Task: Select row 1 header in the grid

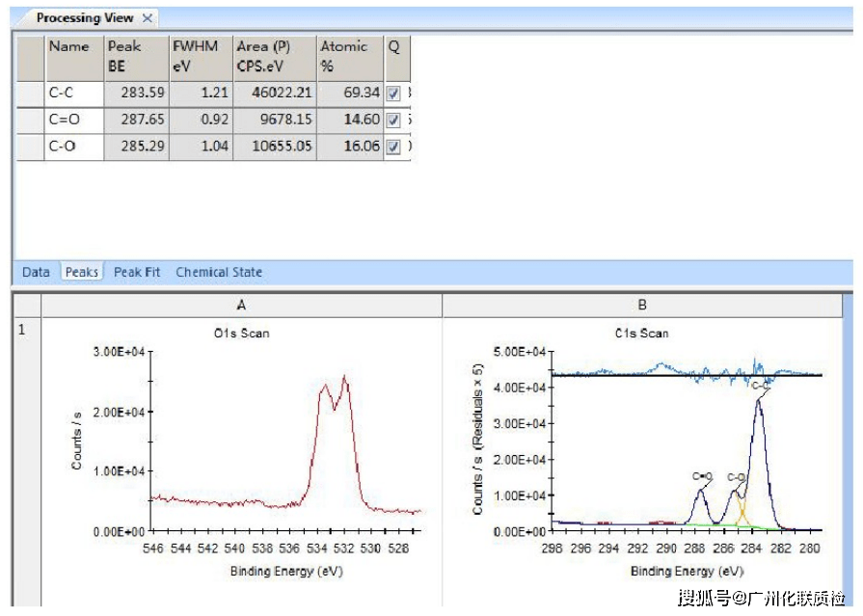Action: click(27, 462)
